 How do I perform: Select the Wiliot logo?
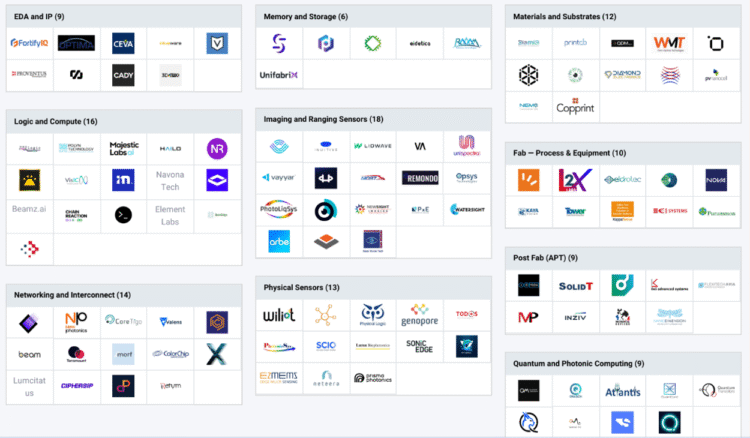tap(279, 315)
